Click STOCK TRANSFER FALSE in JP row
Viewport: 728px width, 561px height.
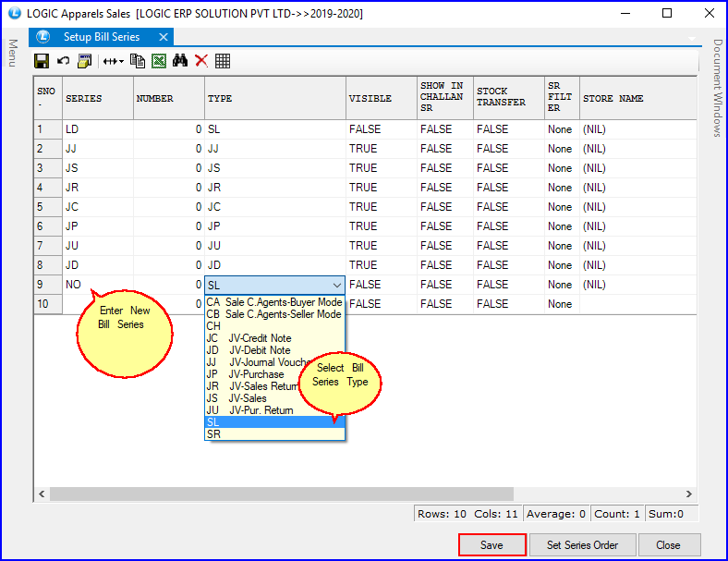pos(509,226)
